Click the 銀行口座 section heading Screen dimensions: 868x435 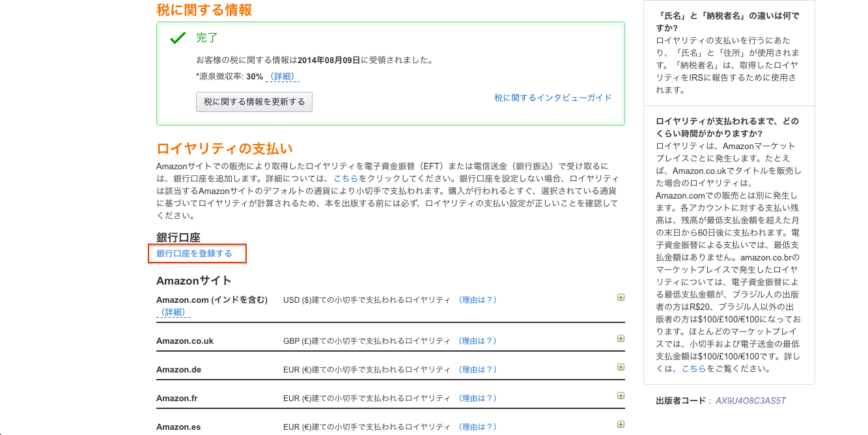click(x=178, y=238)
